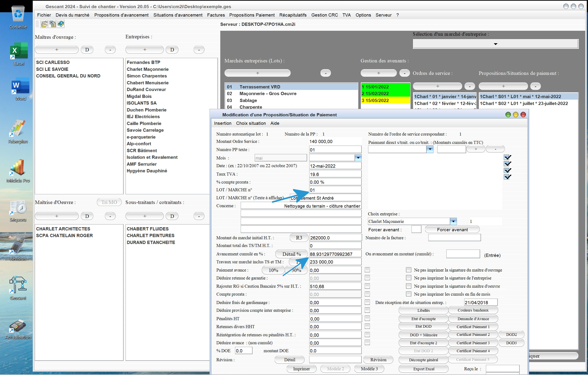Screen dimensions: 588x375
Task: Click the Tri MO button
Action: pos(109,202)
